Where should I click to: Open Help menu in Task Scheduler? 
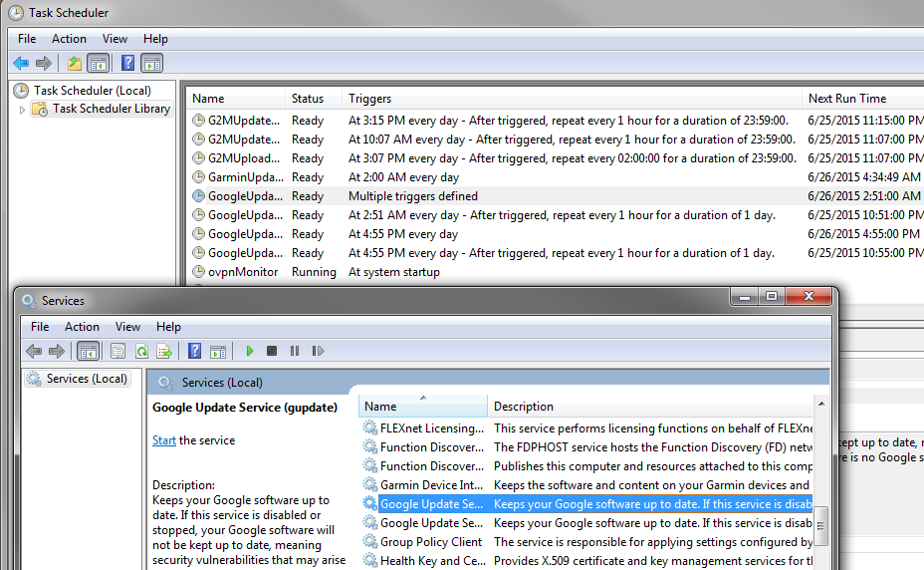(155, 39)
